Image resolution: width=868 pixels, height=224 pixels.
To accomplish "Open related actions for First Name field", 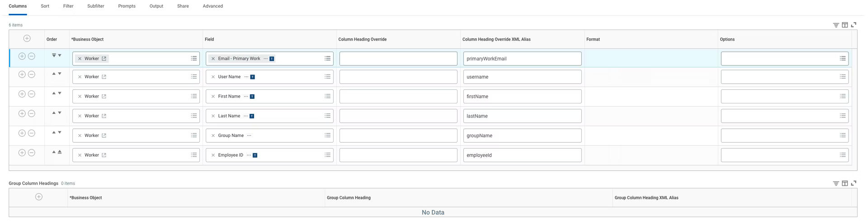I will coord(246,96).
